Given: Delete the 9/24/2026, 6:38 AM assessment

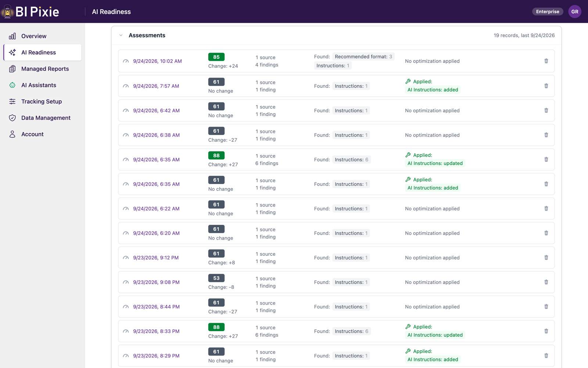Looking at the screenshot, I should 546,135.
